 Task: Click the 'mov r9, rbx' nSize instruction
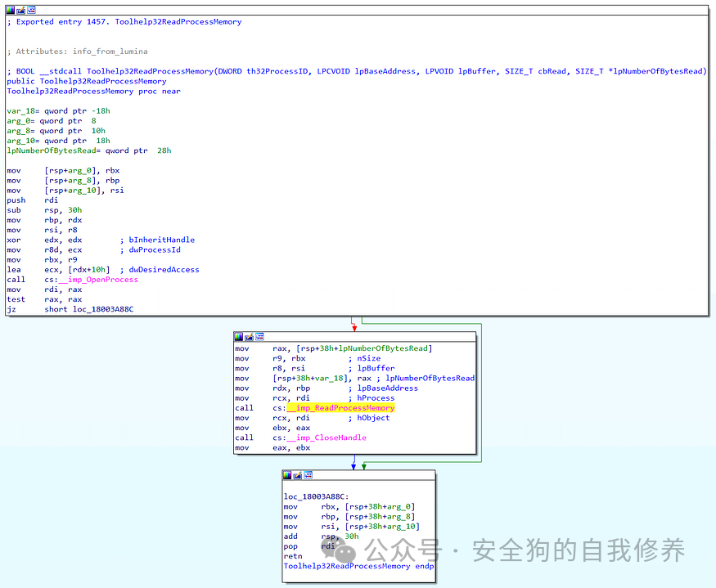(x=308, y=359)
